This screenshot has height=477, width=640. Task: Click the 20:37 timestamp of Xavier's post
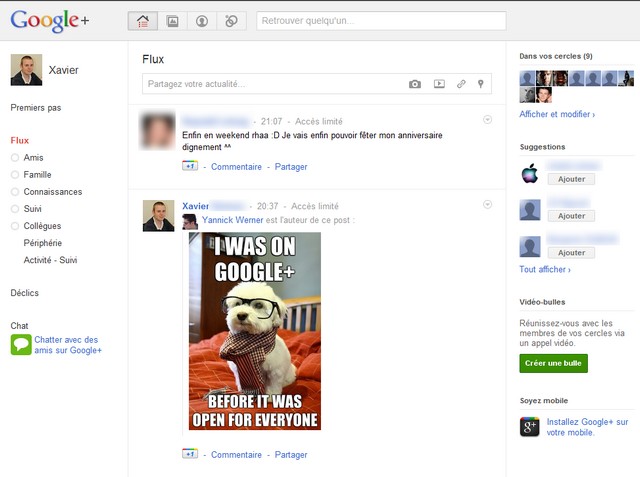267,206
